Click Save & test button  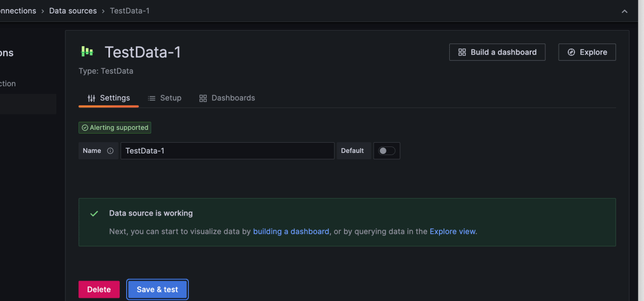pyautogui.click(x=157, y=289)
